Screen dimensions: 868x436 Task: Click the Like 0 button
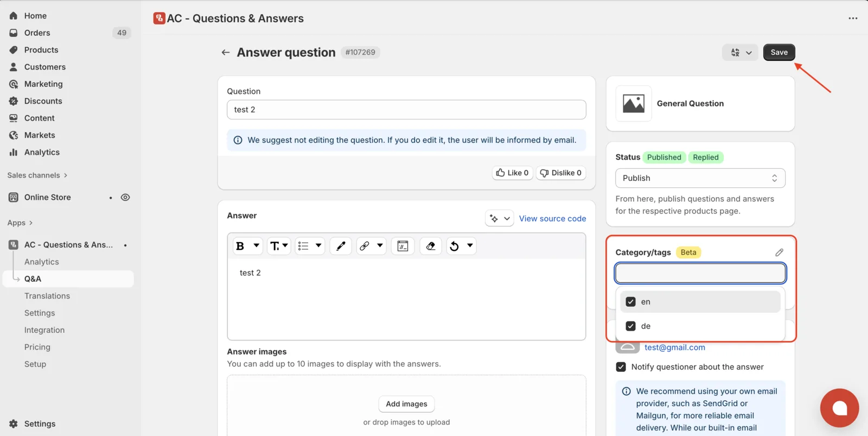coord(513,173)
